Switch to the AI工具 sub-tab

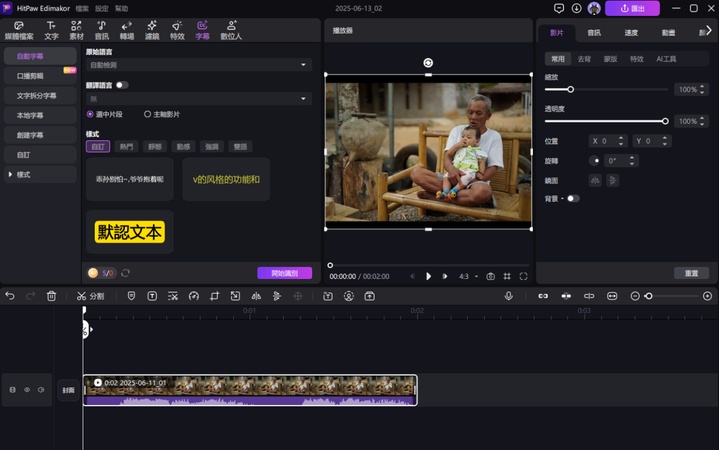pos(666,59)
